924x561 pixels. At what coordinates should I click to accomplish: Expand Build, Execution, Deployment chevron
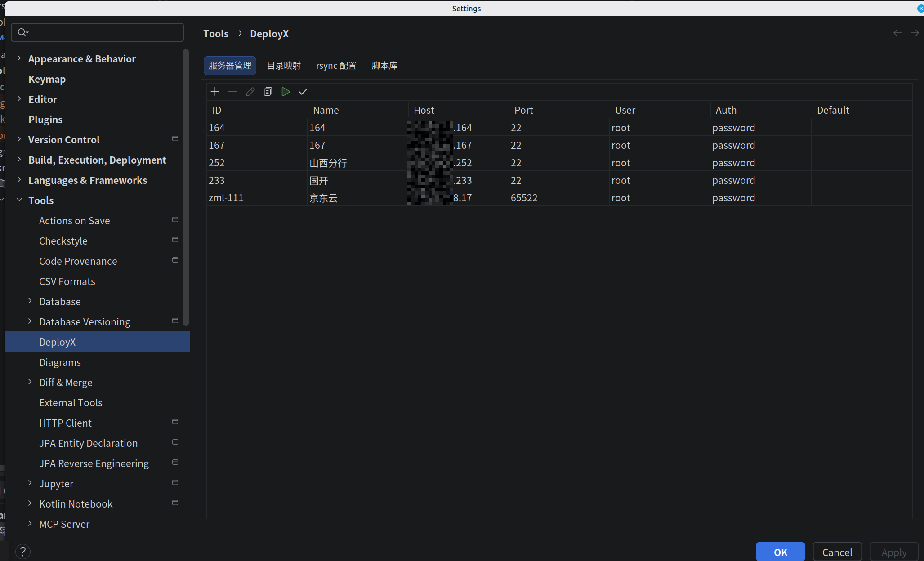(19, 159)
